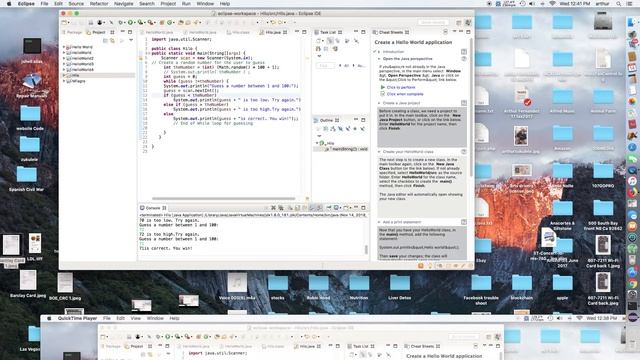Collapse Hilo class in Outline tree
The height and width of the screenshot is (360, 640).
point(317,143)
